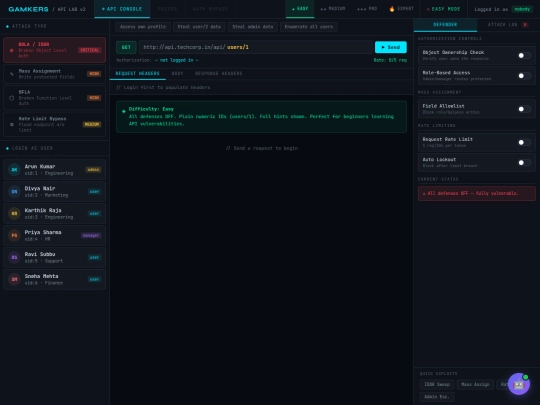Enable Role-Based Access switch
This screenshot has height=405, width=540.
coord(524,76)
